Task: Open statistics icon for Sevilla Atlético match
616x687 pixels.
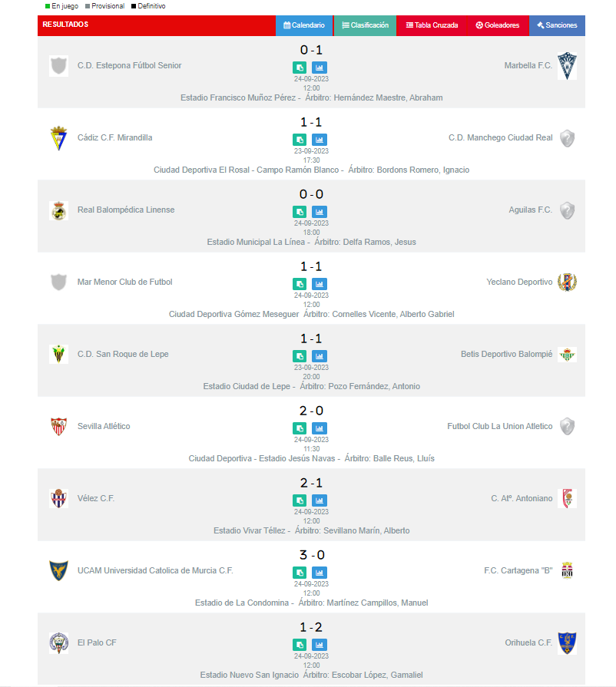Action: coord(320,428)
